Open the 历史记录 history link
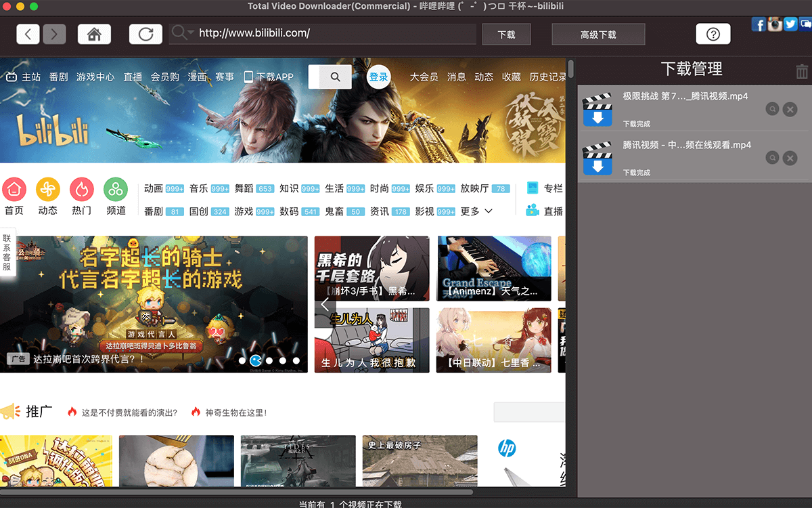This screenshot has height=508, width=812. pyautogui.click(x=548, y=77)
